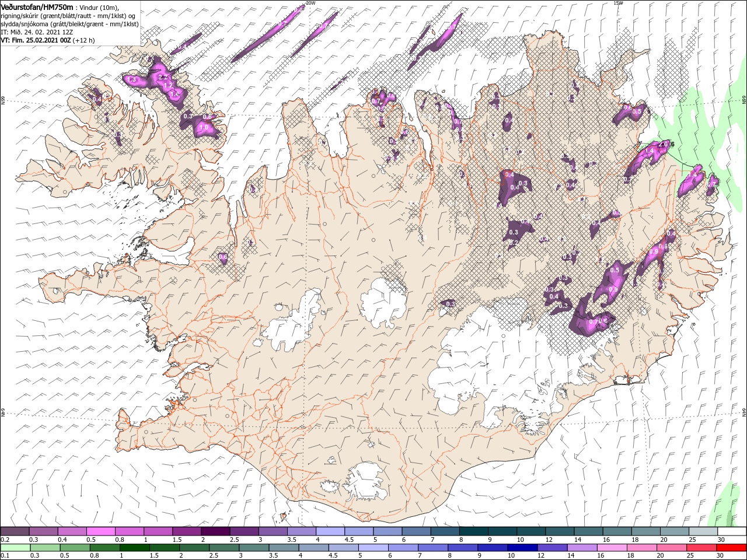The image size is (747, 560).
Task: Click the bright red 30 swatch in lower legend row
Action: coord(732,548)
